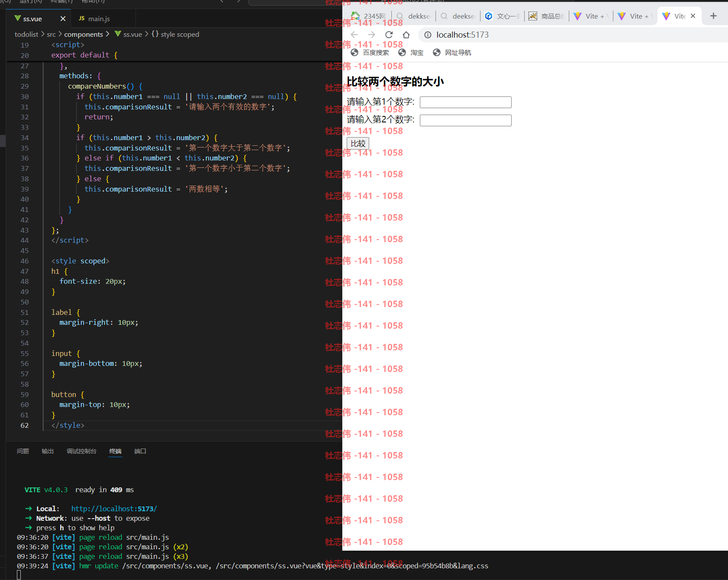Go to browser home page
728x580 pixels.
(x=406, y=35)
